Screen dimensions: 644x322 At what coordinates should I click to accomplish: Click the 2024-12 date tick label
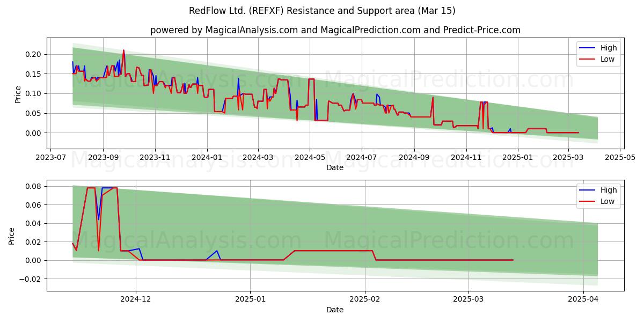click(136, 301)
